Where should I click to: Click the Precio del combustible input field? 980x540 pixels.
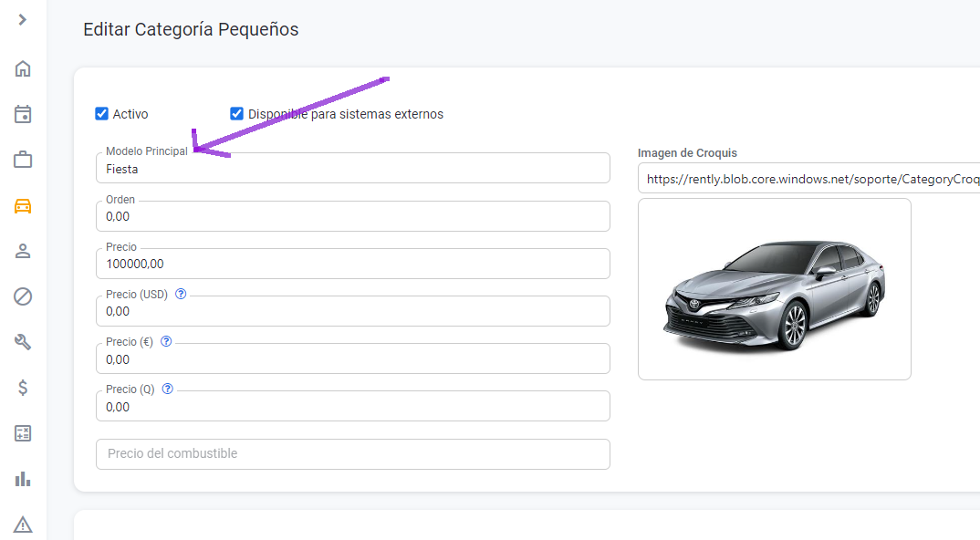click(352, 454)
